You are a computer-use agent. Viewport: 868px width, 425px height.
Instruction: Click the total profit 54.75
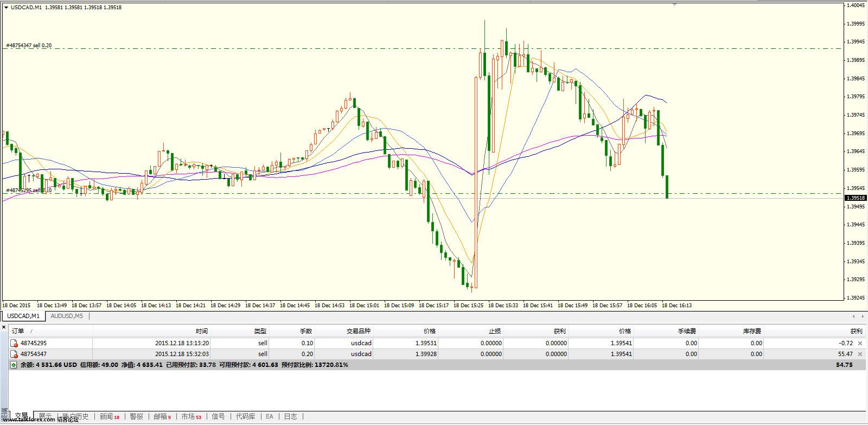point(844,365)
